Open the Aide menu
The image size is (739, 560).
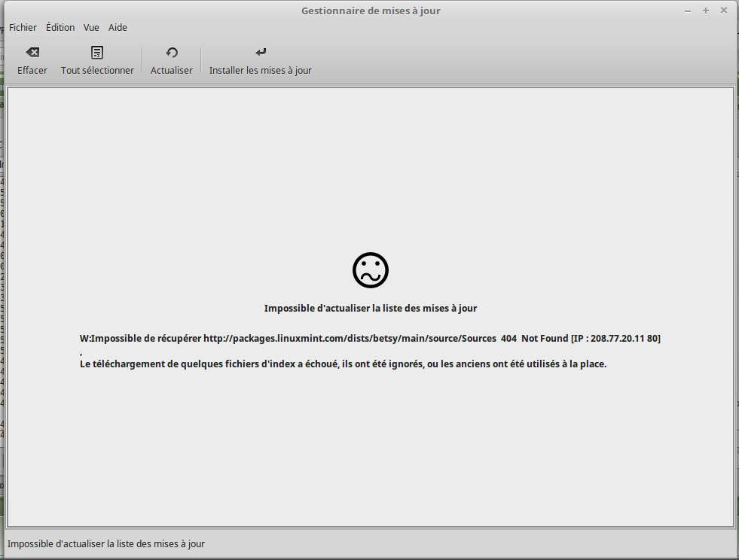pyautogui.click(x=118, y=27)
